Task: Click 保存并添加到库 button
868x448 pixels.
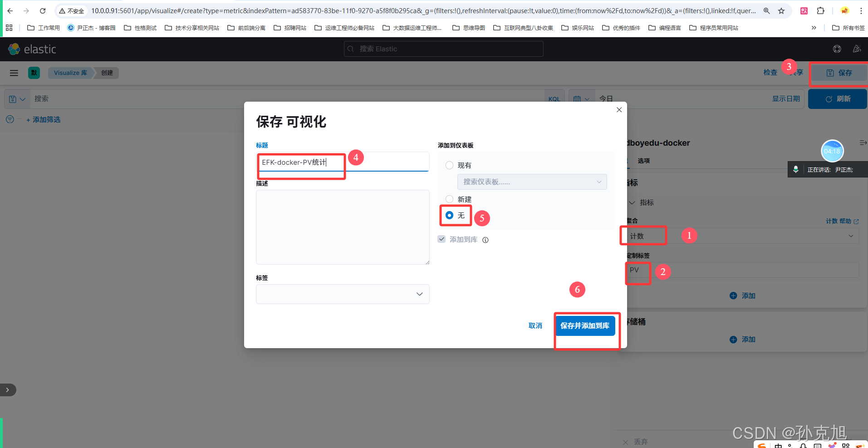Action: click(585, 326)
